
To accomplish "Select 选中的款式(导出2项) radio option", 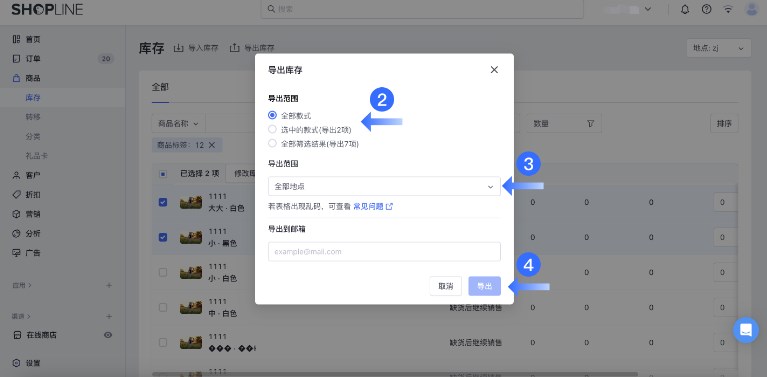I will click(272, 130).
